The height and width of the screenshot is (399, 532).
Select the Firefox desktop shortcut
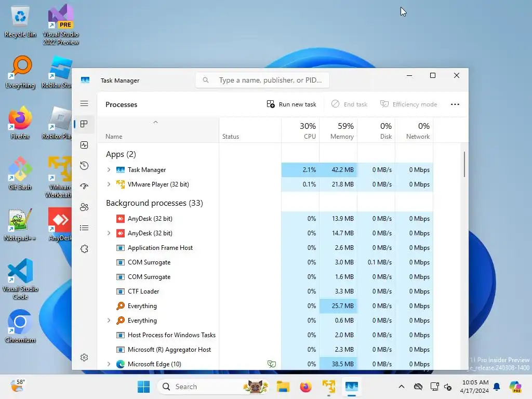click(x=20, y=123)
